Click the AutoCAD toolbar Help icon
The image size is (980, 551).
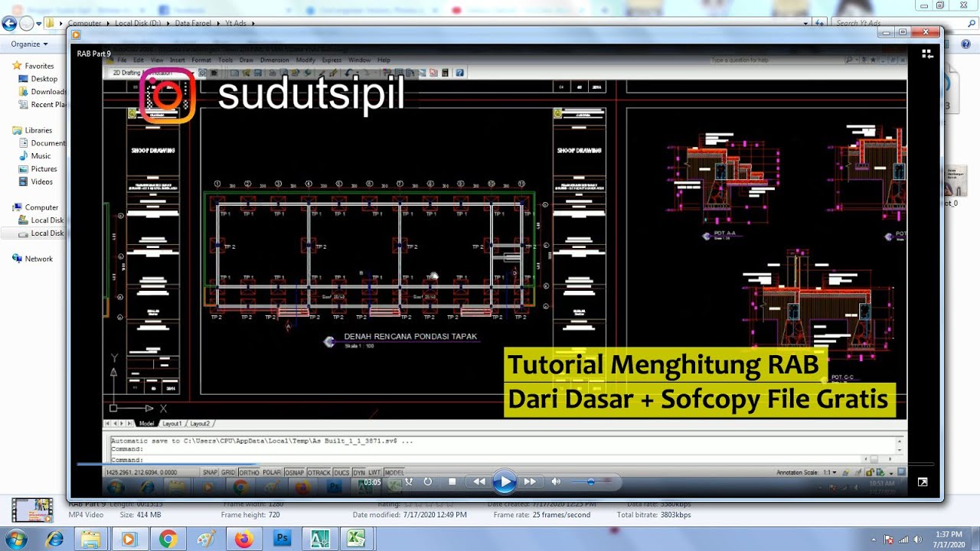460,73
